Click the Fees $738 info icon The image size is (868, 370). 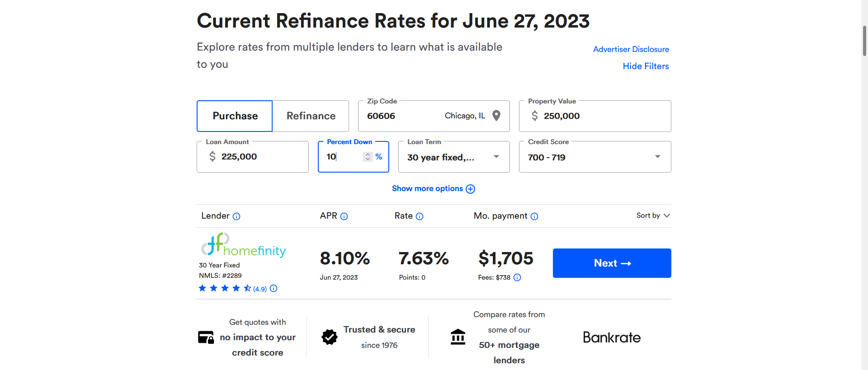(517, 277)
